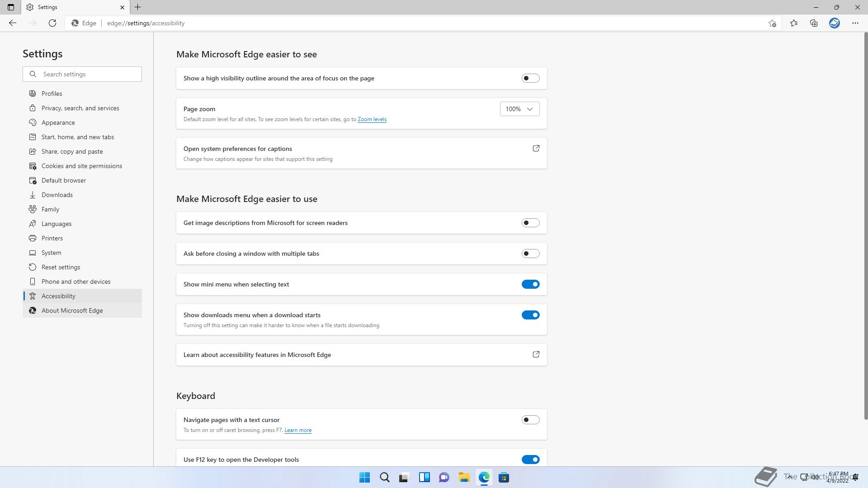The image size is (868, 488).
Task: Open Chat icon on taskbar
Action: 444,478
